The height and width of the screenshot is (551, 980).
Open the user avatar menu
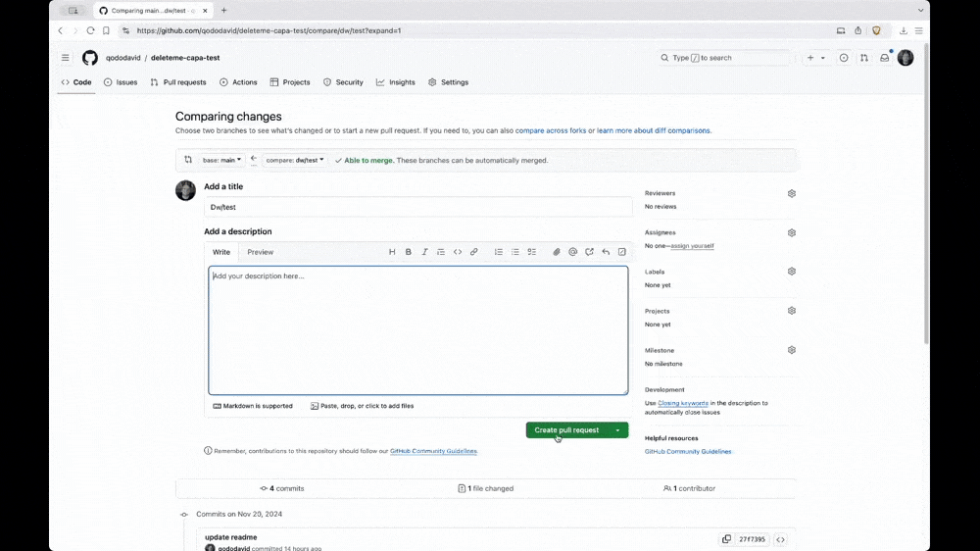pyautogui.click(x=906, y=58)
